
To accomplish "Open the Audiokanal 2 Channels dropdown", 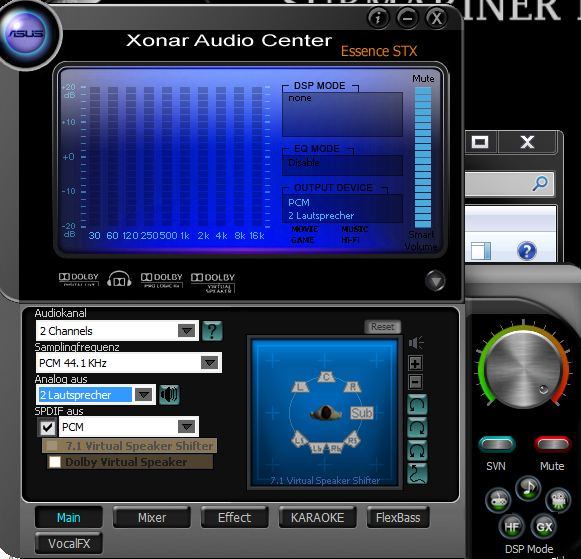I will coord(117,330).
